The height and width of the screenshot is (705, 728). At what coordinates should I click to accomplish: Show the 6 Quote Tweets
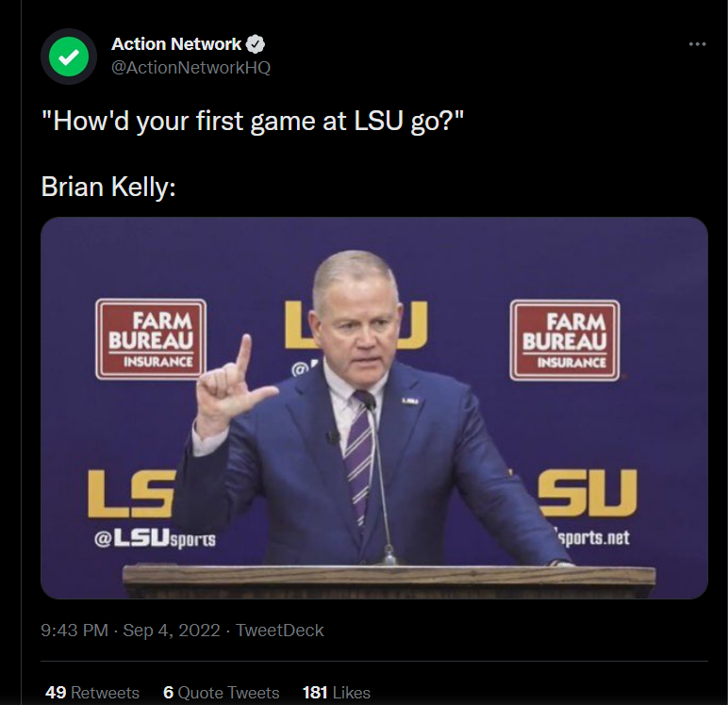click(x=222, y=693)
